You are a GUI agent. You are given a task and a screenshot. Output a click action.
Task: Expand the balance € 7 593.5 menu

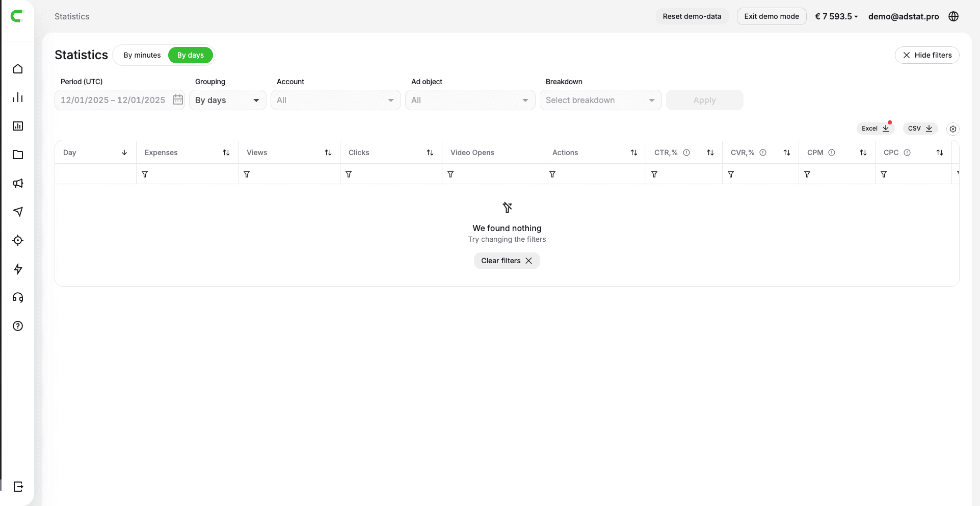click(836, 16)
